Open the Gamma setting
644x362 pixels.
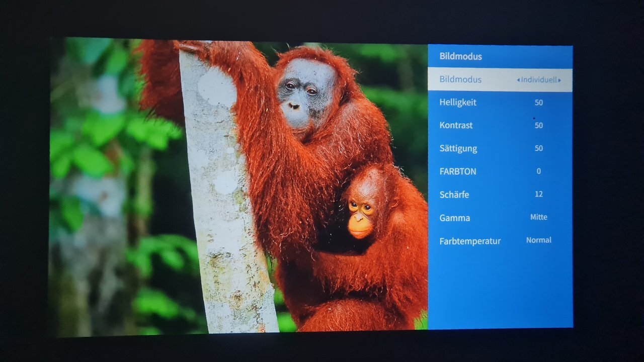[x=500, y=218]
